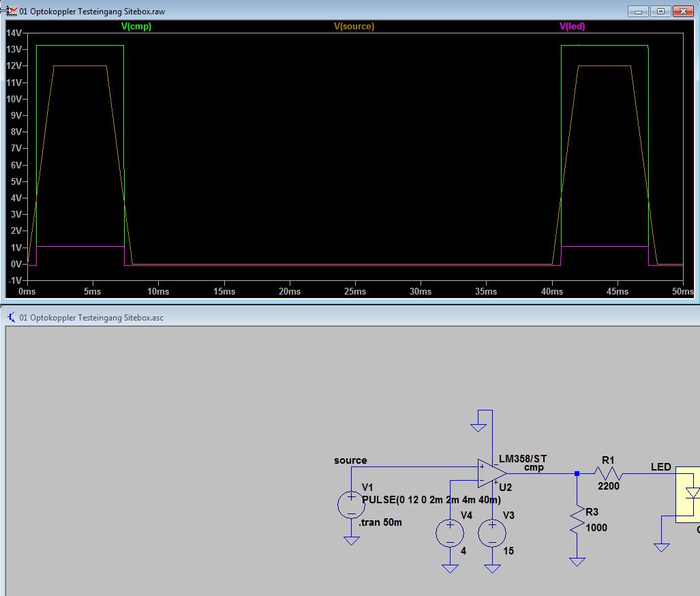The image size is (700, 596).
Task: Click V4 value 4
Action: [x=463, y=551]
